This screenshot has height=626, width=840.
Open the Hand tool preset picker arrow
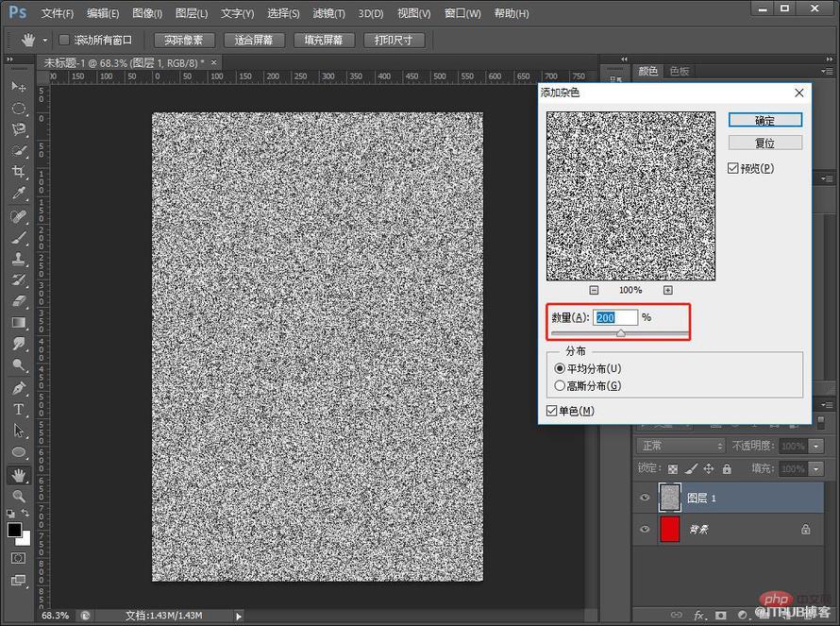tap(45, 41)
